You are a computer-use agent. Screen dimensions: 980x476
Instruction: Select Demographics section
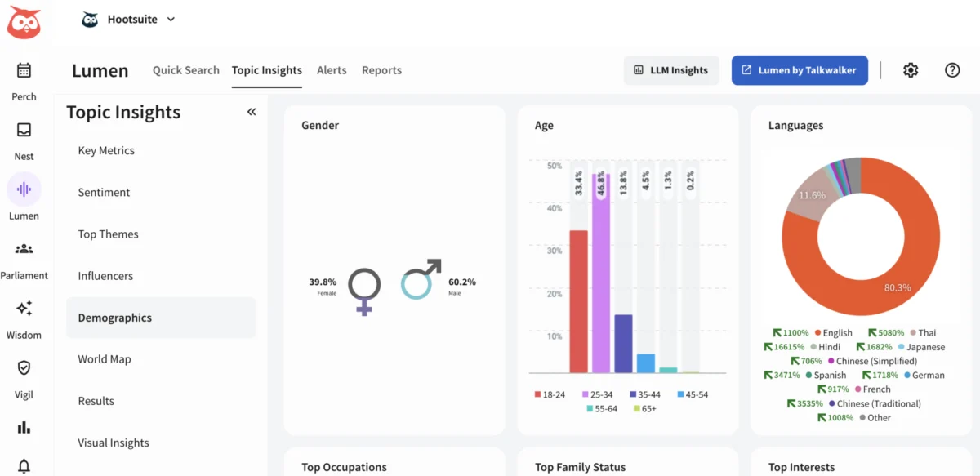coord(161,318)
